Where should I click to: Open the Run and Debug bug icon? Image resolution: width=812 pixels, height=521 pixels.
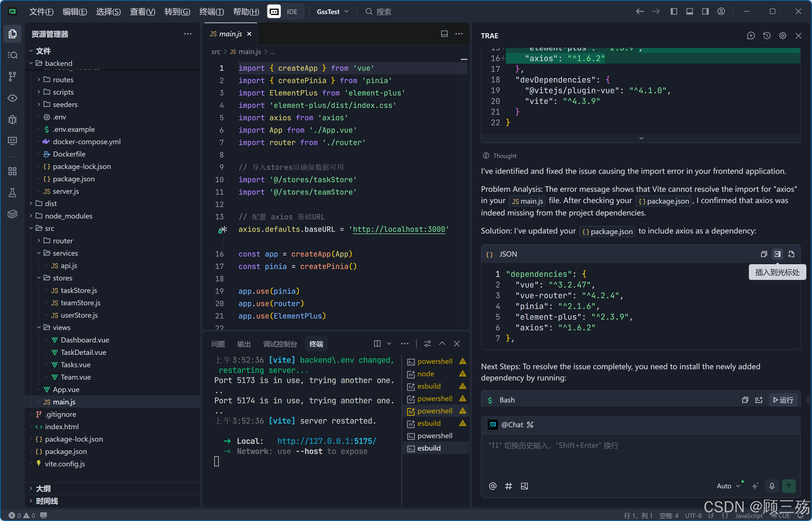[12, 119]
